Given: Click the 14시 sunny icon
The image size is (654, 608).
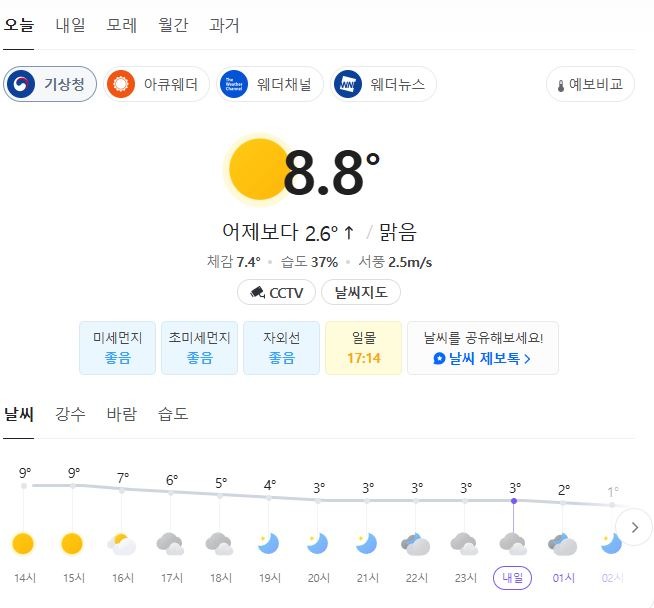Looking at the screenshot, I should [23, 544].
